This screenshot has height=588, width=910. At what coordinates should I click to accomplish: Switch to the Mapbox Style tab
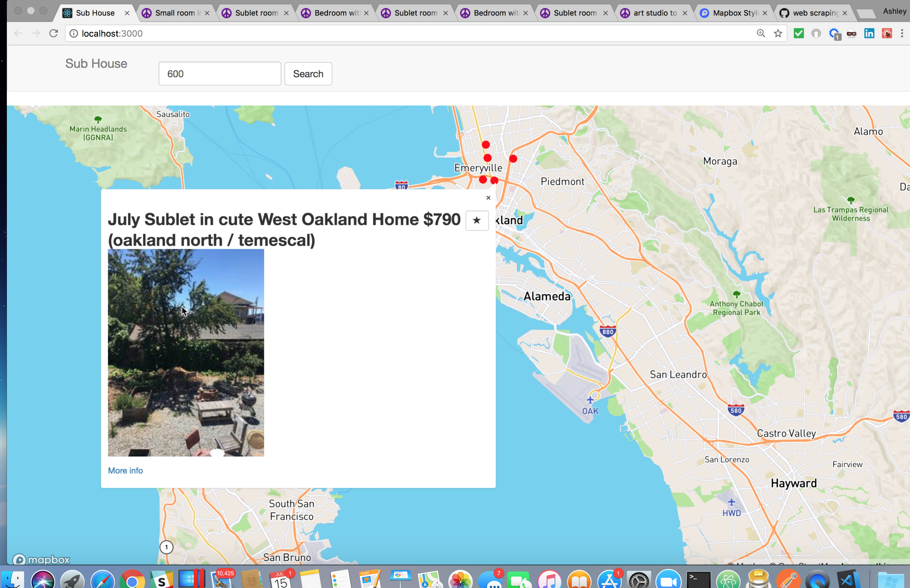pyautogui.click(x=733, y=13)
